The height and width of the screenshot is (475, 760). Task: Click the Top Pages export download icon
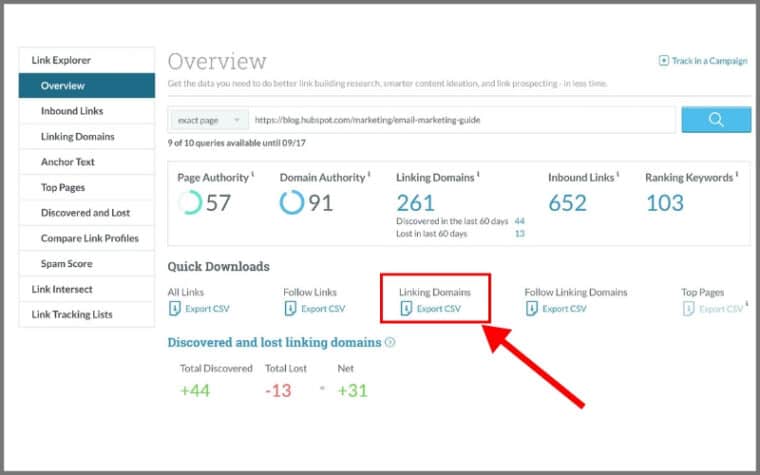(688, 309)
